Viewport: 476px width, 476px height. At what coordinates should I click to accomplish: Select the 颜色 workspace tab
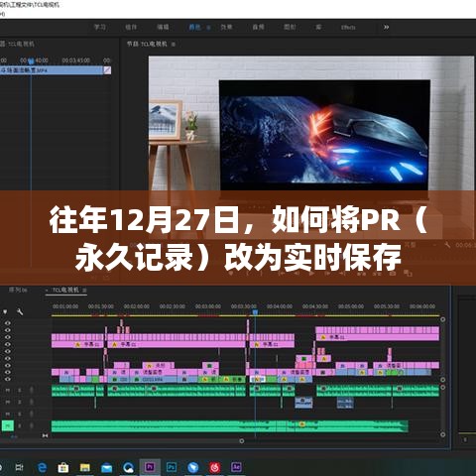coord(194,27)
